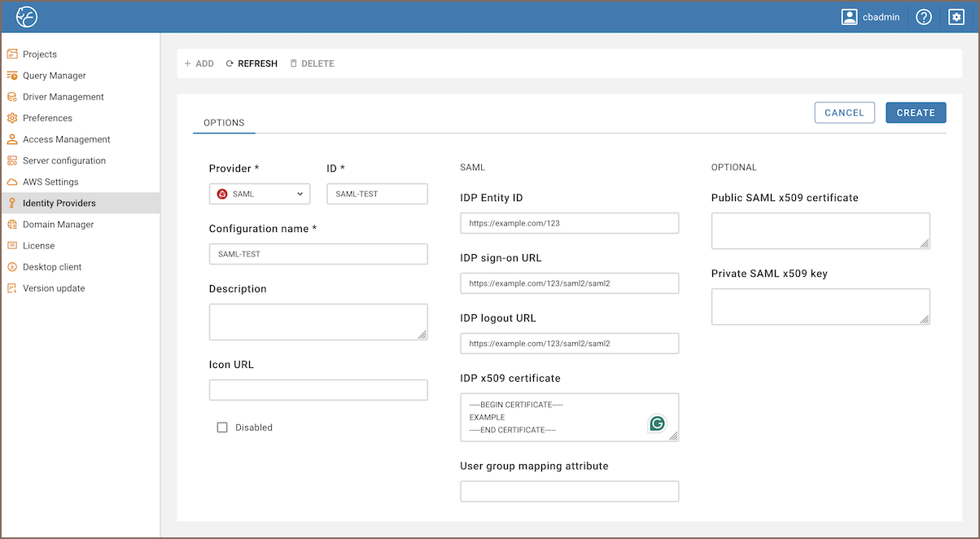Open the cbadmin user account menu
Viewport: 980px width, 539px height.
tap(871, 16)
